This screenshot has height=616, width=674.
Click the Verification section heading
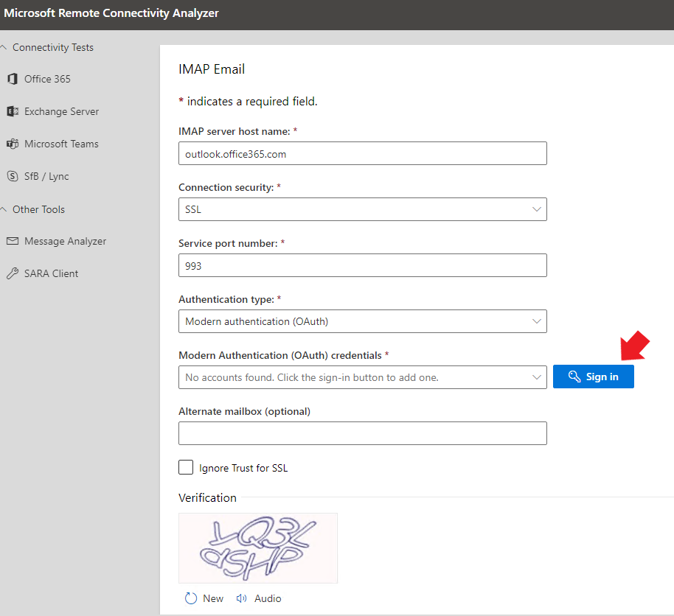tap(208, 498)
